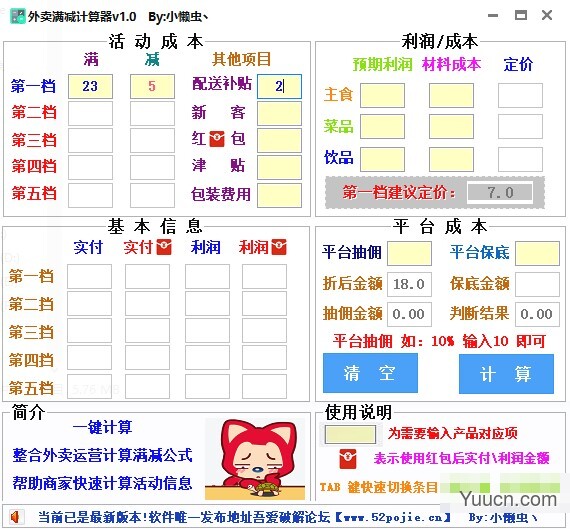570x529 pixels.
Task: Click the 第五档 满 input field
Action: 91,196
